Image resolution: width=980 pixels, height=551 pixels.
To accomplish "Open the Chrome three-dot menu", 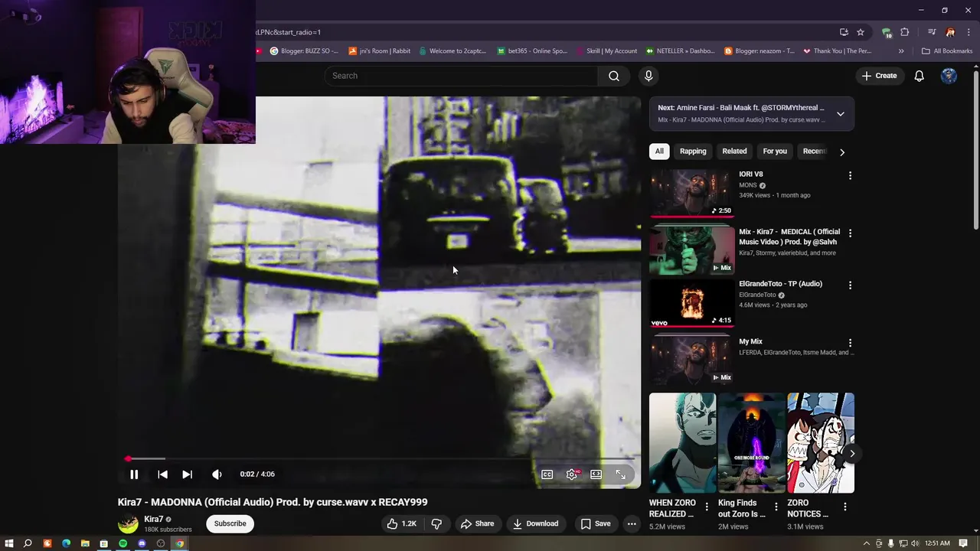I will (969, 32).
